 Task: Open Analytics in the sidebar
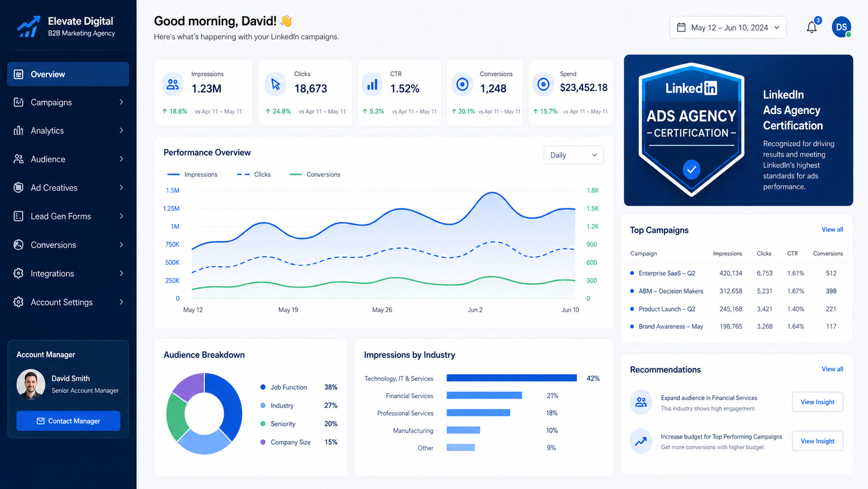68,130
